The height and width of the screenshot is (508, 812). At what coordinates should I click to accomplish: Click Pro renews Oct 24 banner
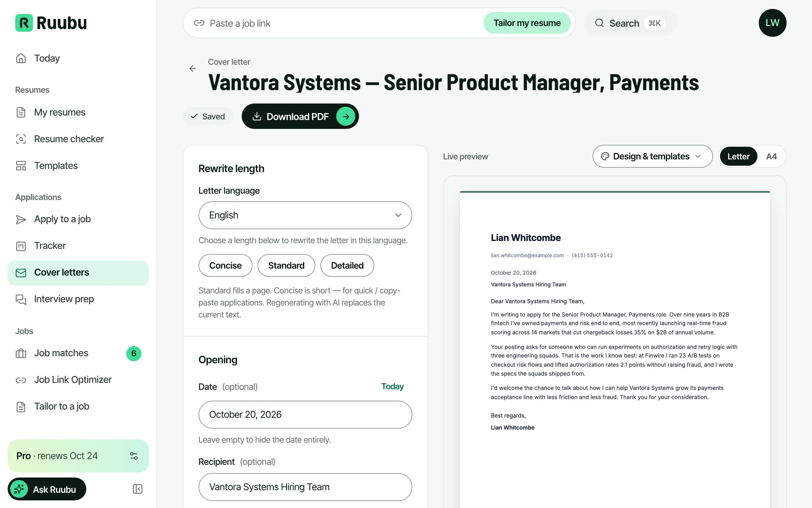pos(78,456)
